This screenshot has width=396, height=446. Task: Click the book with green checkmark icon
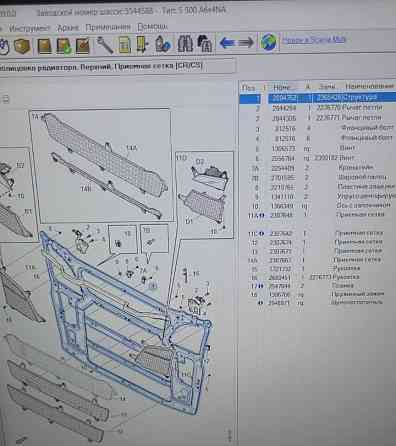tap(64, 46)
